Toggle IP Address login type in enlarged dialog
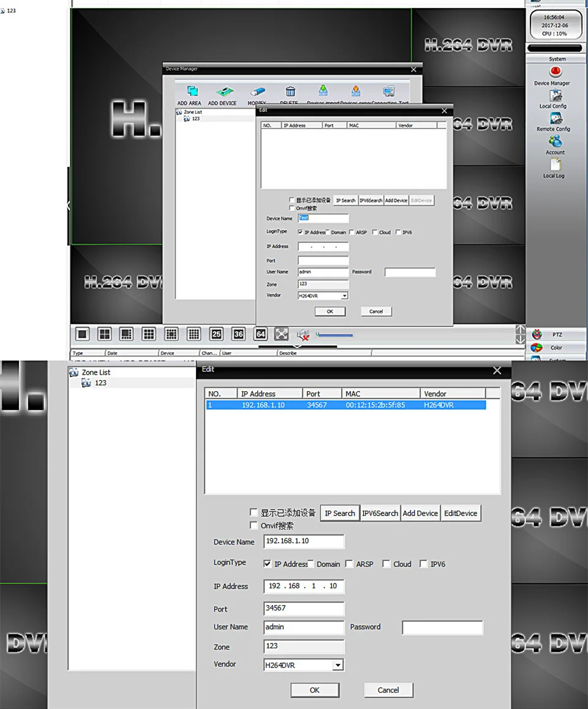 click(267, 564)
